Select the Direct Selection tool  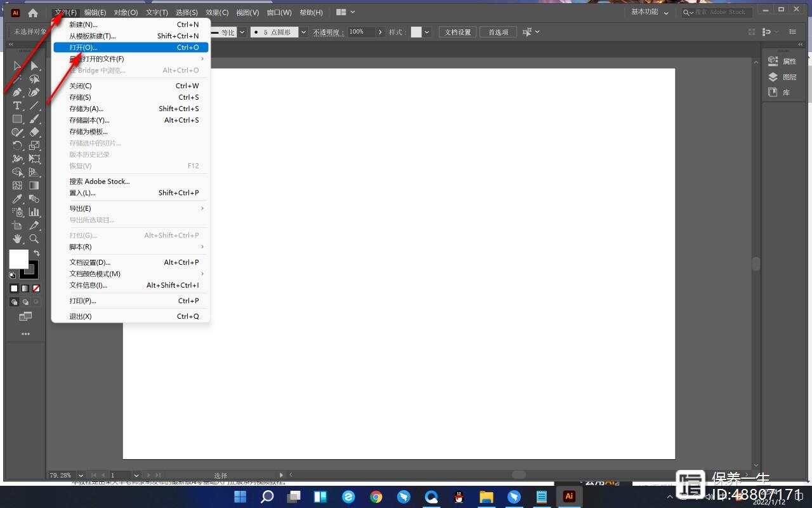(x=34, y=66)
